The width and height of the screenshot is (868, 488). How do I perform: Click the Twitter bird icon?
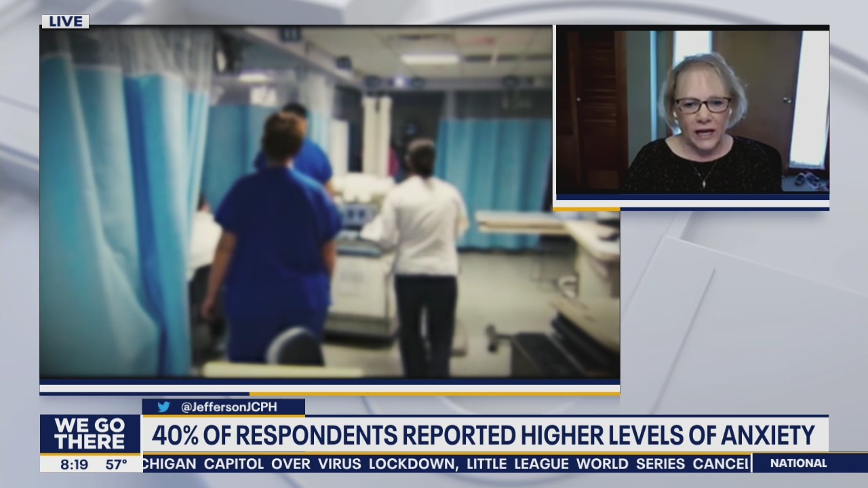(163, 407)
